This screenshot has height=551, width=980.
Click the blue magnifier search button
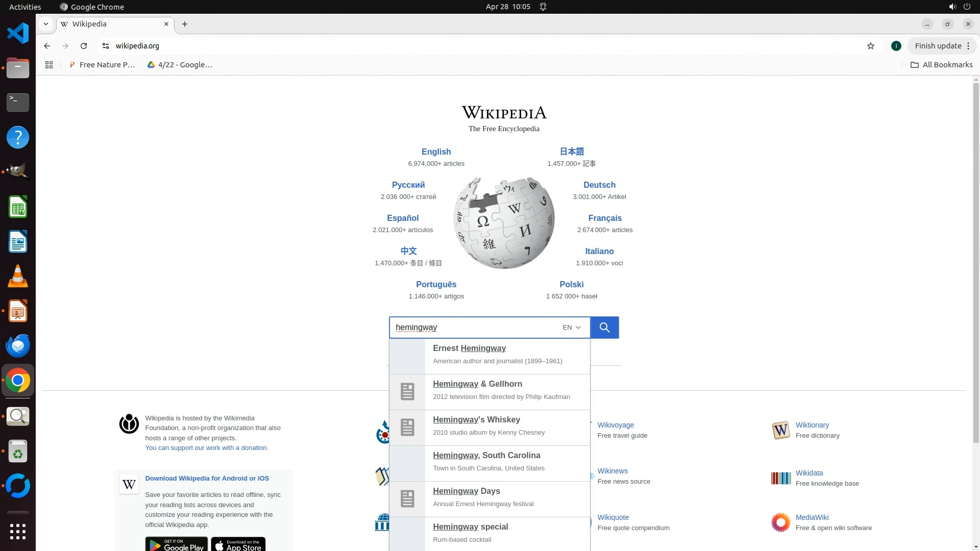pos(604,328)
